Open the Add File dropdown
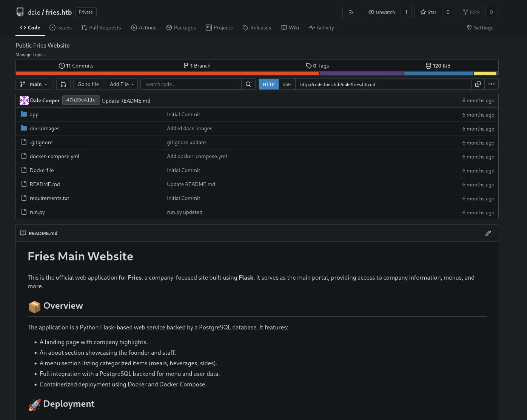The width and height of the screenshot is (527, 420). click(x=122, y=84)
